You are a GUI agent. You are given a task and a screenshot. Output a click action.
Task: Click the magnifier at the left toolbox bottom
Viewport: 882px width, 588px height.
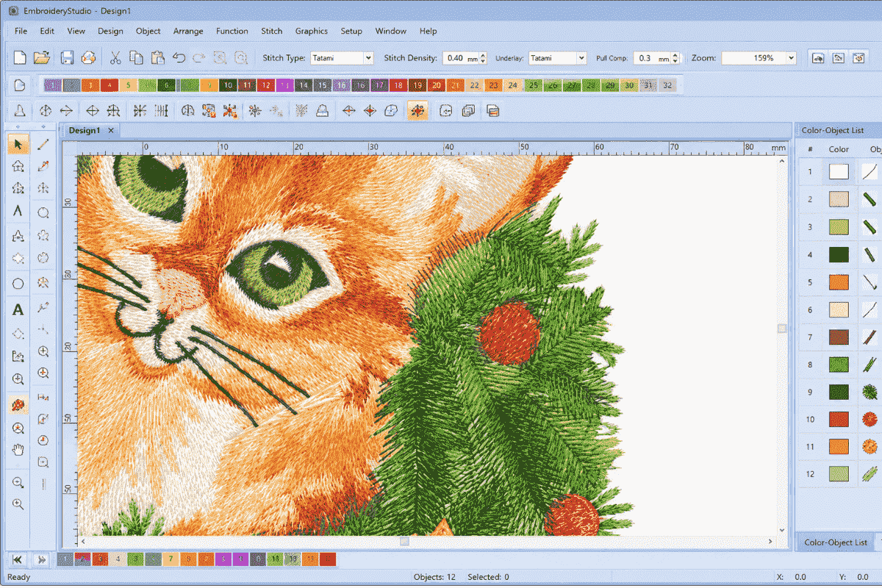[18, 504]
